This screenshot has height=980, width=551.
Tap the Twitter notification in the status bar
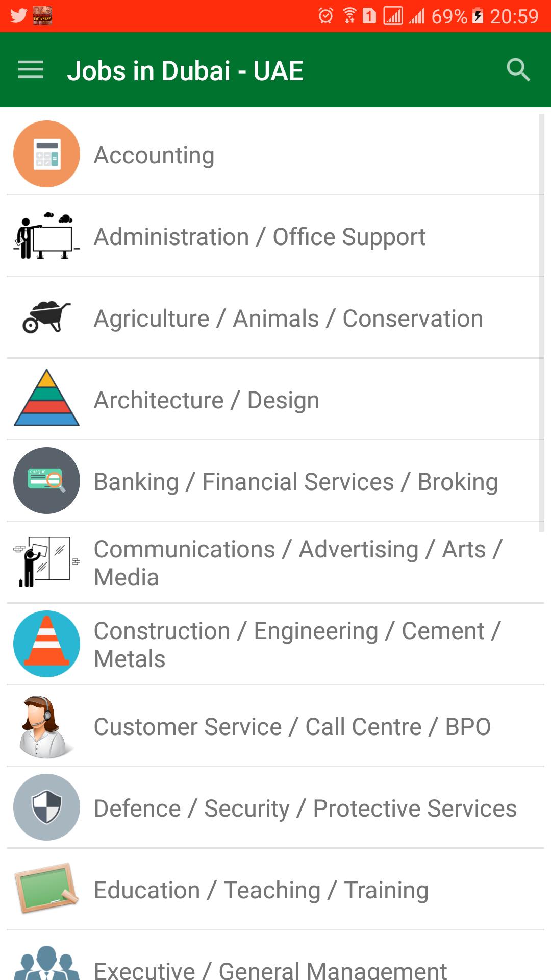pyautogui.click(x=19, y=16)
